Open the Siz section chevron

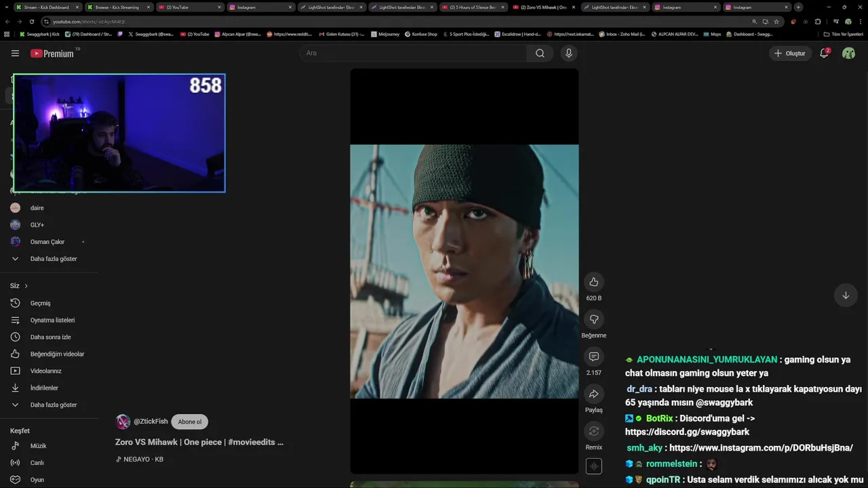[26, 286]
